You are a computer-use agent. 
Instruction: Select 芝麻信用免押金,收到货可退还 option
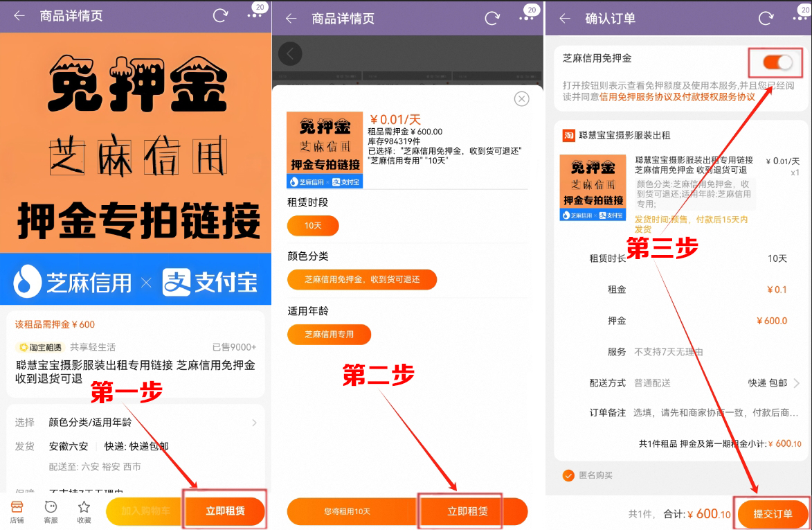(362, 279)
